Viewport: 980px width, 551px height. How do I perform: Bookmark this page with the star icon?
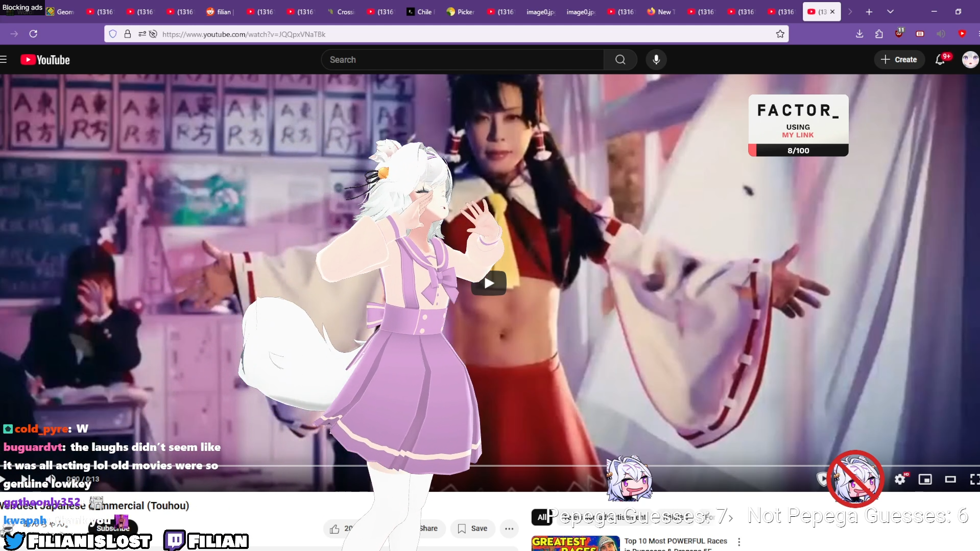780,34
